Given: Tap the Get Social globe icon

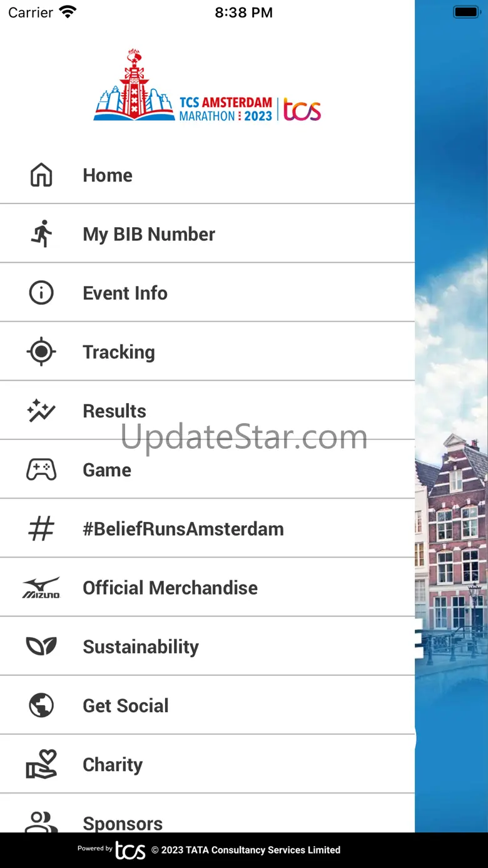Looking at the screenshot, I should 41,705.
